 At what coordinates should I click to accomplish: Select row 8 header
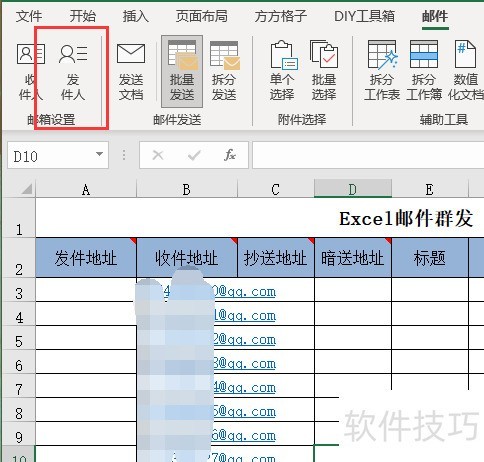(19, 410)
